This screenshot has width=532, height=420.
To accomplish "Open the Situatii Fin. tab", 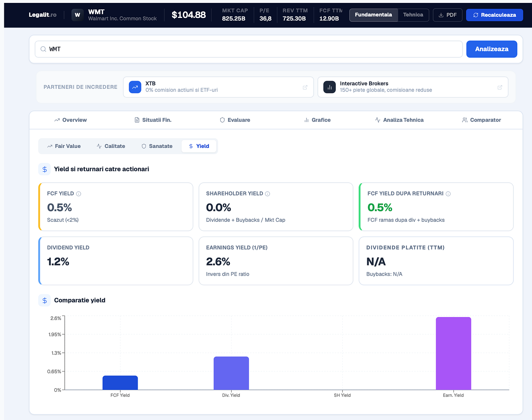I will coord(153,120).
